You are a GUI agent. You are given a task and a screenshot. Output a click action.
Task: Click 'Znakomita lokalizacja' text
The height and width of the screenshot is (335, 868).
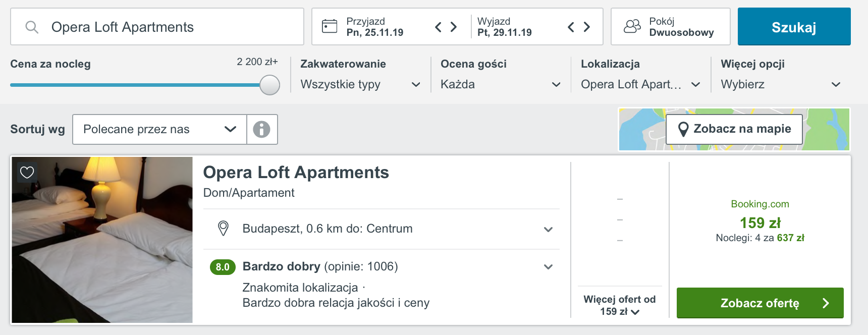click(300, 288)
